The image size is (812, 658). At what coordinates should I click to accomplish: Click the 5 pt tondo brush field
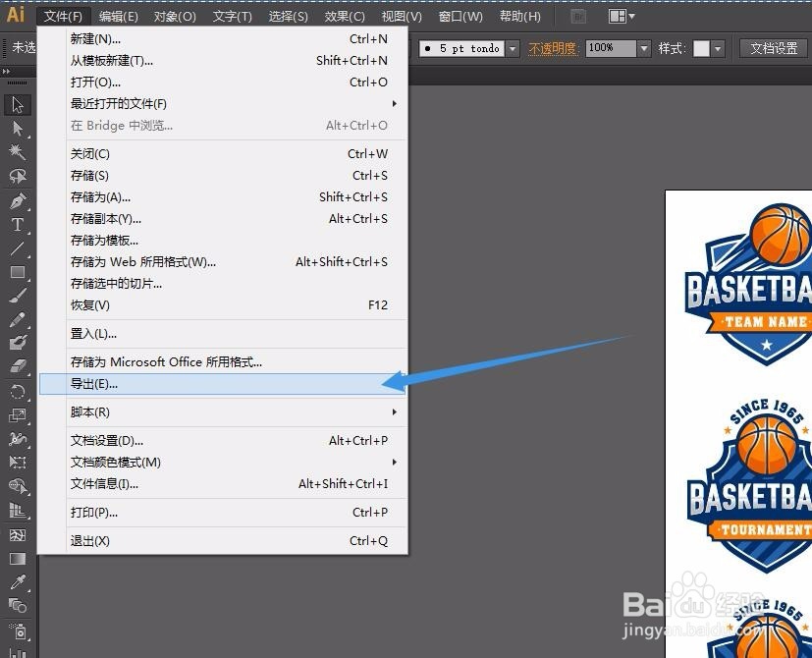[461, 49]
